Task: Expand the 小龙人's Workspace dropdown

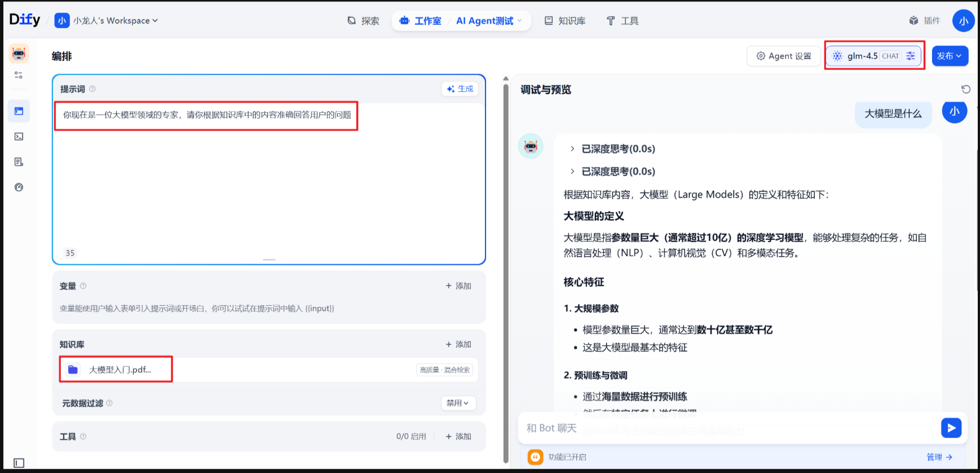Action: 116,21
